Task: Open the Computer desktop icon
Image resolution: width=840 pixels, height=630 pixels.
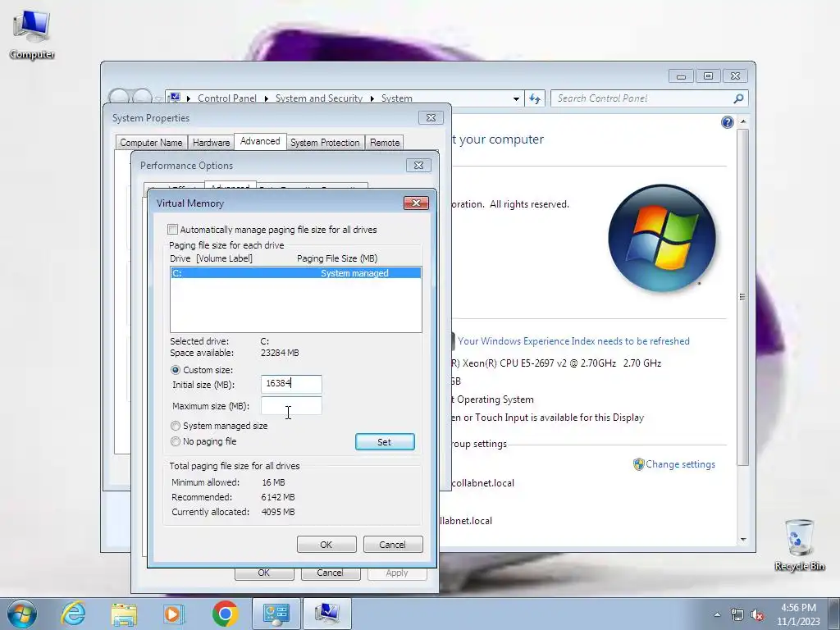Action: (32, 34)
